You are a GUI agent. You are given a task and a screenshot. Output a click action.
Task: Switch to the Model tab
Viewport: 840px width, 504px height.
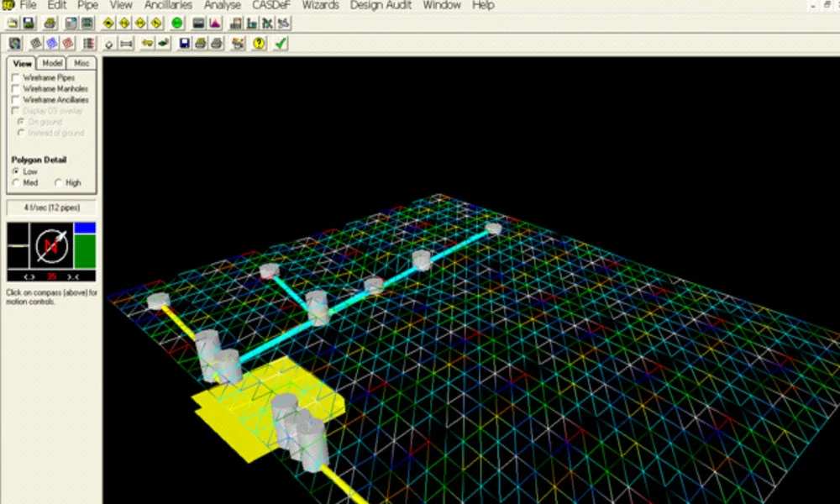[52, 63]
